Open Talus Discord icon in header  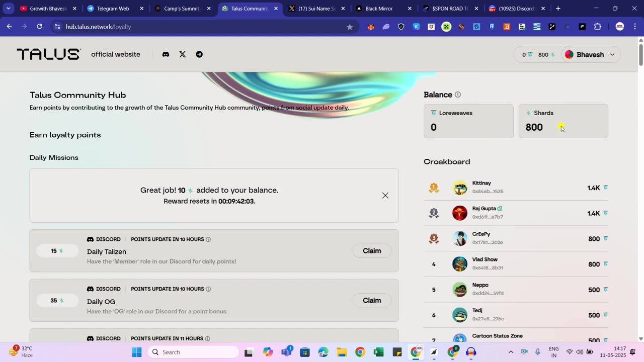(x=166, y=54)
